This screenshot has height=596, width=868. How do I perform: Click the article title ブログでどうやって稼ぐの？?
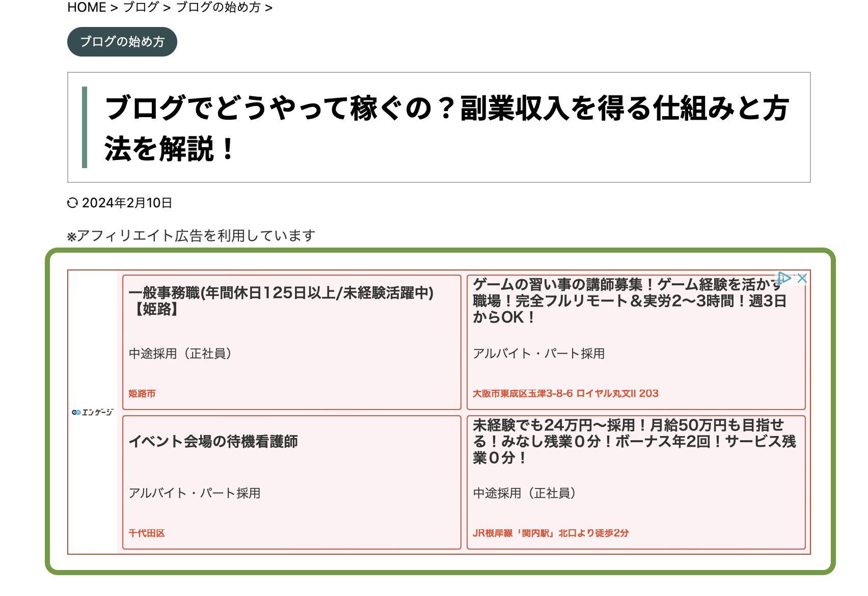coord(447,128)
